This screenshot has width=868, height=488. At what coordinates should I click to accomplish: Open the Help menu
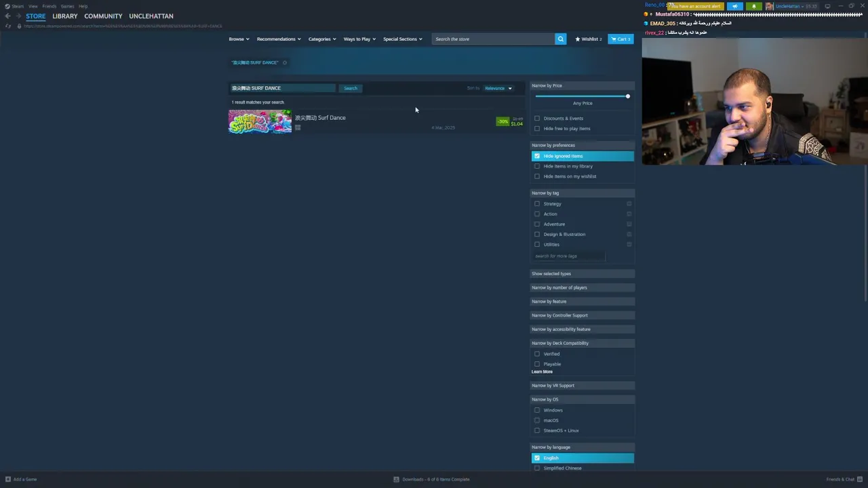point(83,6)
